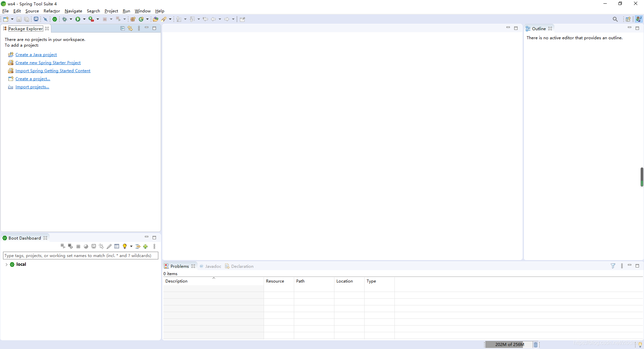Click the Forward navigation arrow
644x349 pixels.
coord(227,19)
